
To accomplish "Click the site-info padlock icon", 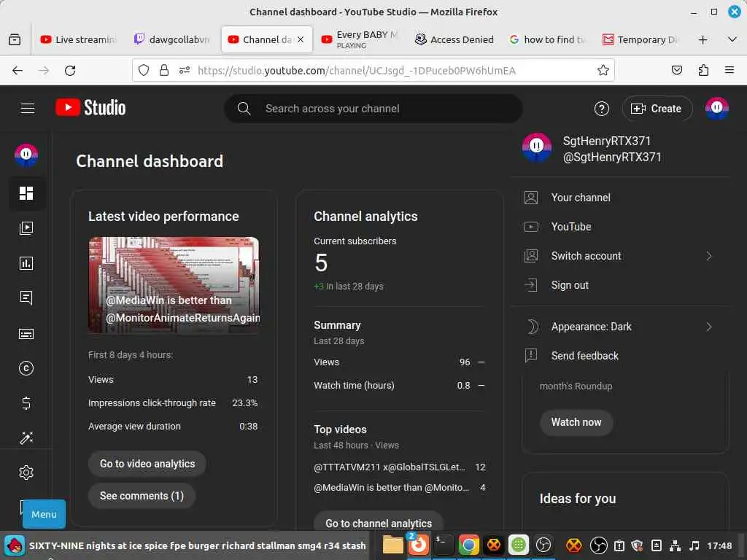I will tap(164, 71).
